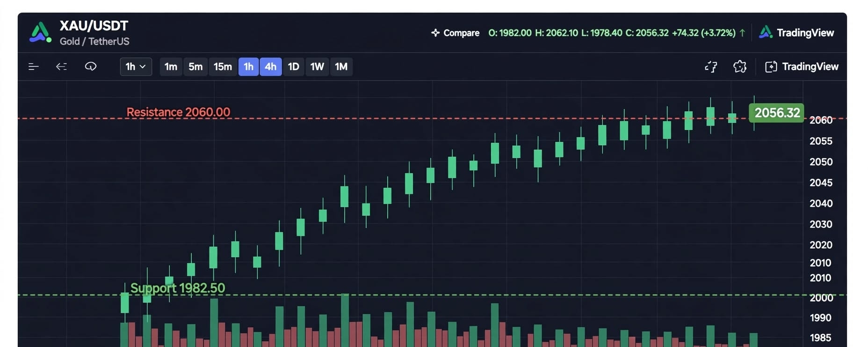The height and width of the screenshot is (347, 868).
Task: Click the current price tag 2056.32
Action: (x=777, y=113)
